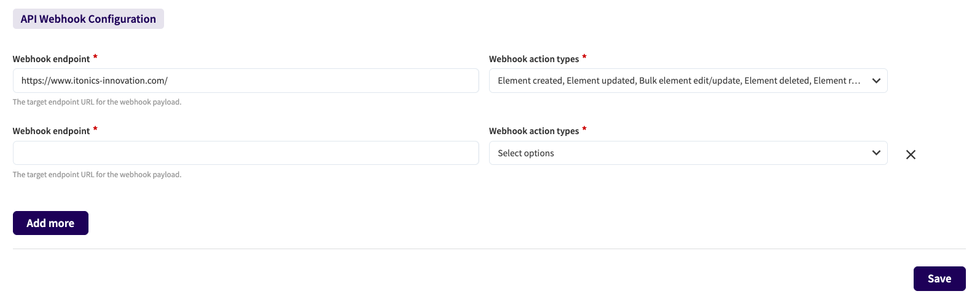Click red asterisk beside first 'Webhook endpoint'
Image resolution: width=980 pixels, height=299 pixels.
(95, 57)
